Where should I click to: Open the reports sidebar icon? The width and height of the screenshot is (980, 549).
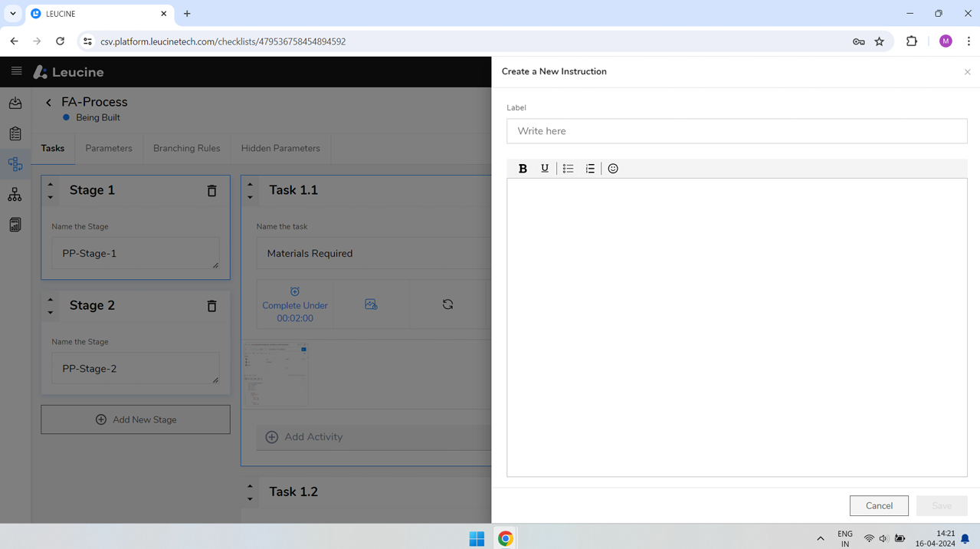tap(15, 225)
